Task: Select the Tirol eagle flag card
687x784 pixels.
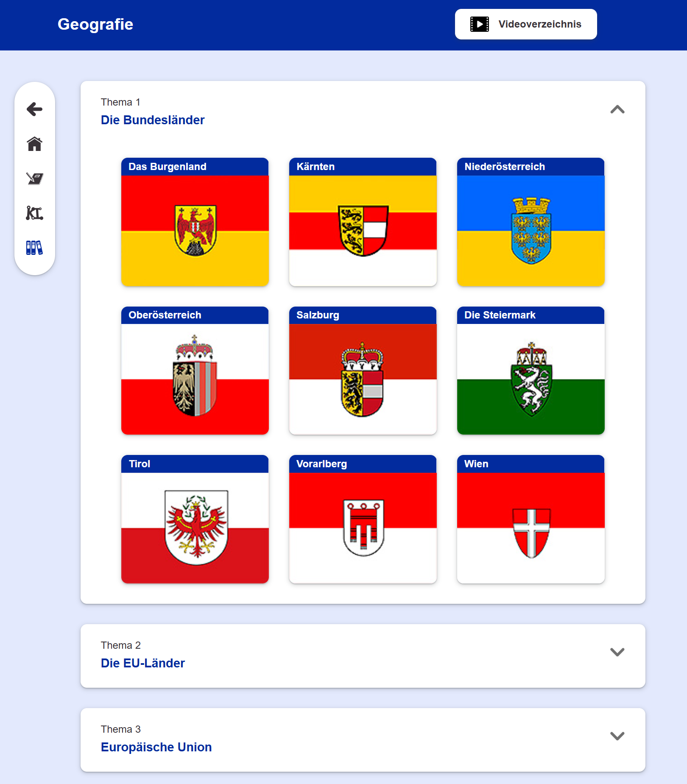Action: coord(195,519)
